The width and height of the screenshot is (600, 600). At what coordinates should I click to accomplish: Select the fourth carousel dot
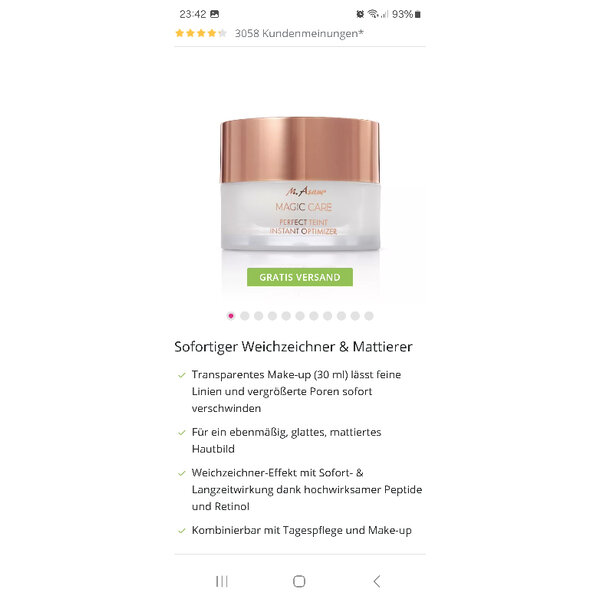click(272, 316)
